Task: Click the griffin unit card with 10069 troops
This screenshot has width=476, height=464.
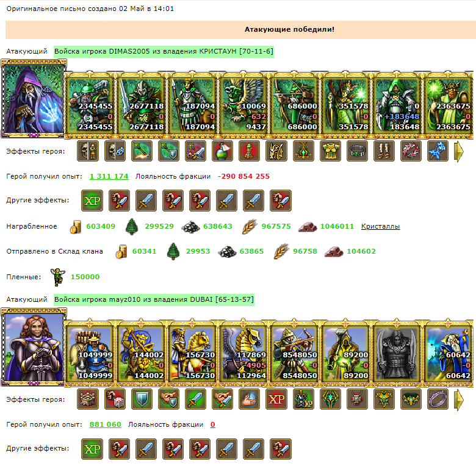Action: [243, 105]
